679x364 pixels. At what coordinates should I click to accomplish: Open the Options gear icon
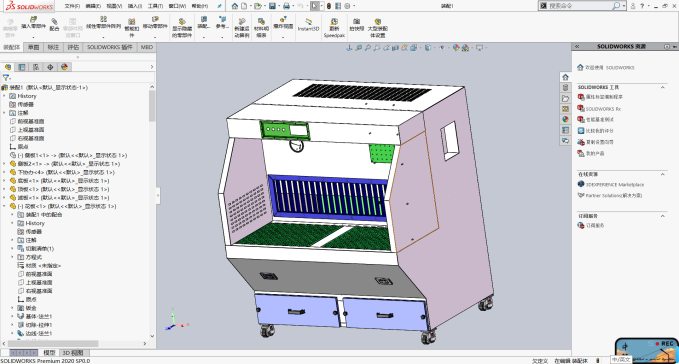tap(347, 6)
